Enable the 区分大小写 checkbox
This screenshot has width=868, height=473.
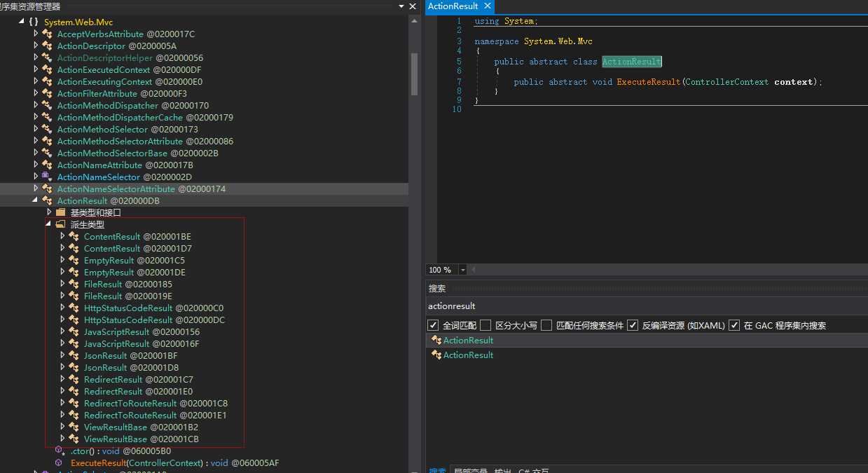tap(485, 325)
